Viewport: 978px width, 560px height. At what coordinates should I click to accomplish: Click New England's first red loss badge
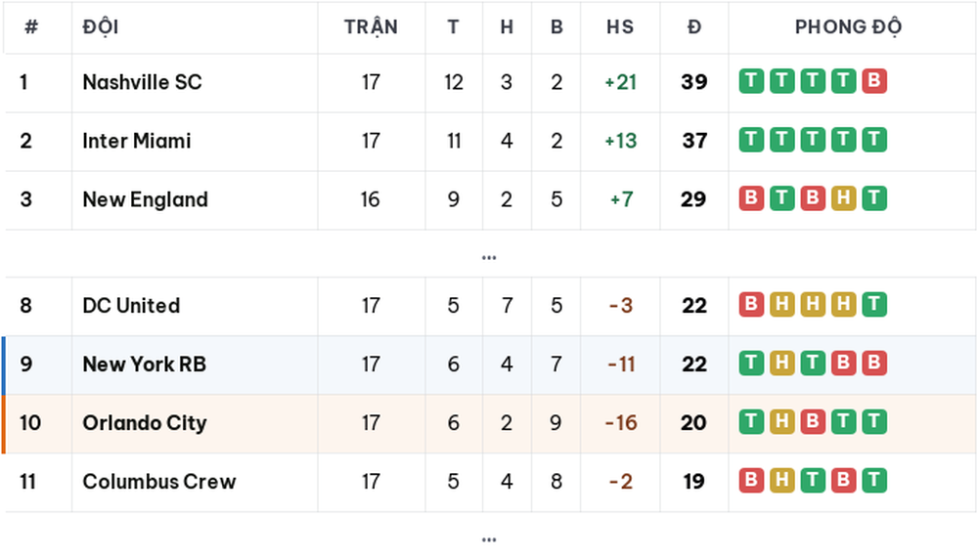coord(751,198)
